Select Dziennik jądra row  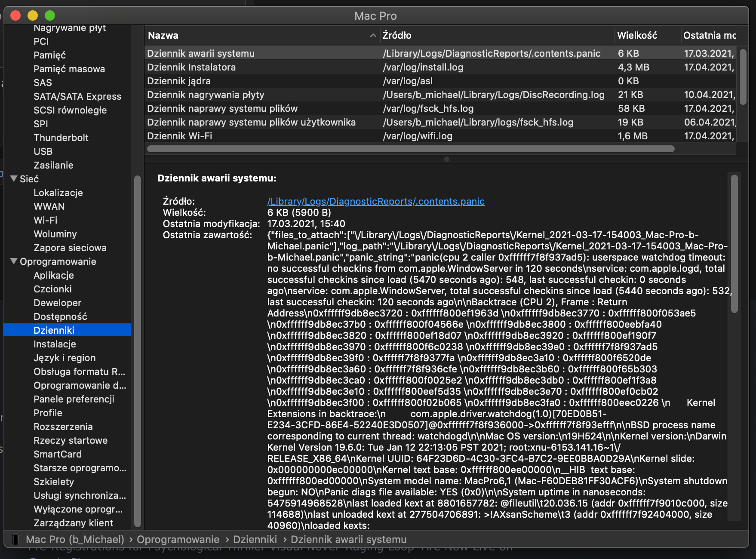440,81
